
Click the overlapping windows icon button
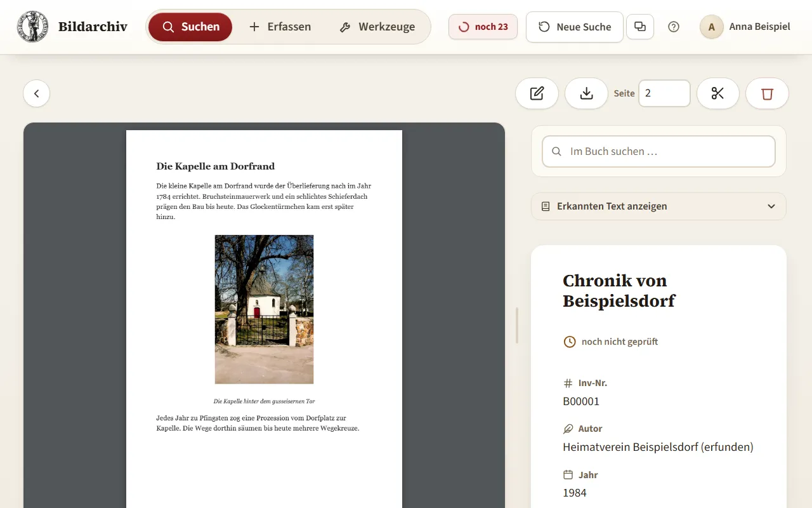point(640,27)
